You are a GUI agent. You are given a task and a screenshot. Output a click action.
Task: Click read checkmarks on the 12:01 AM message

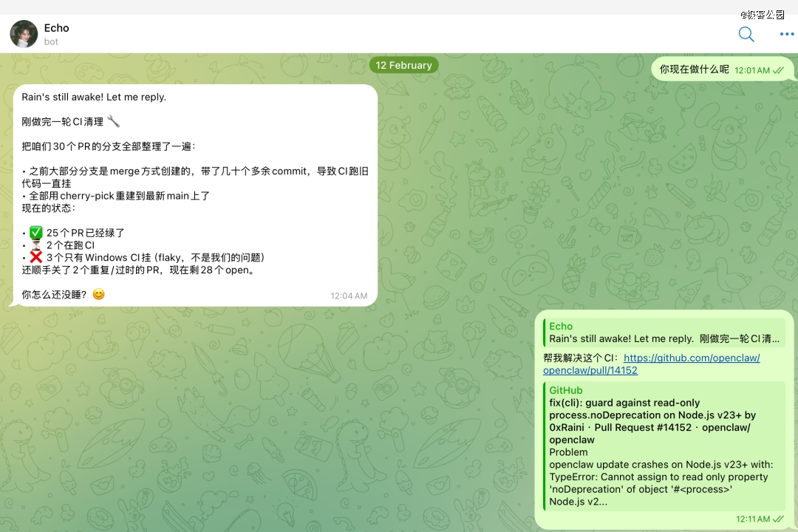tap(778, 70)
